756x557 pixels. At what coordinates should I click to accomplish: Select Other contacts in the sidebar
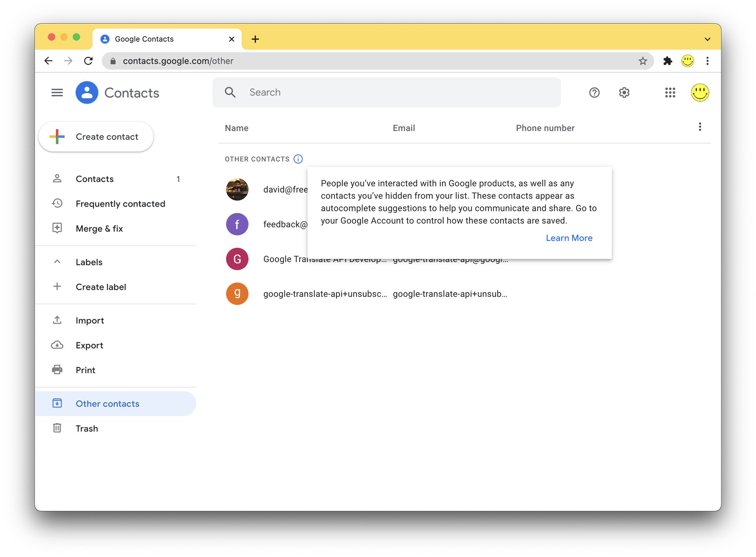click(116, 403)
